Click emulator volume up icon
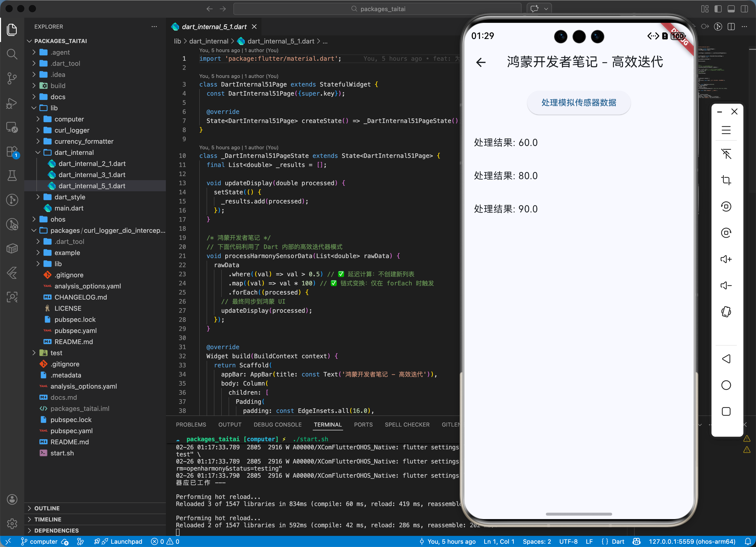 pos(726,259)
